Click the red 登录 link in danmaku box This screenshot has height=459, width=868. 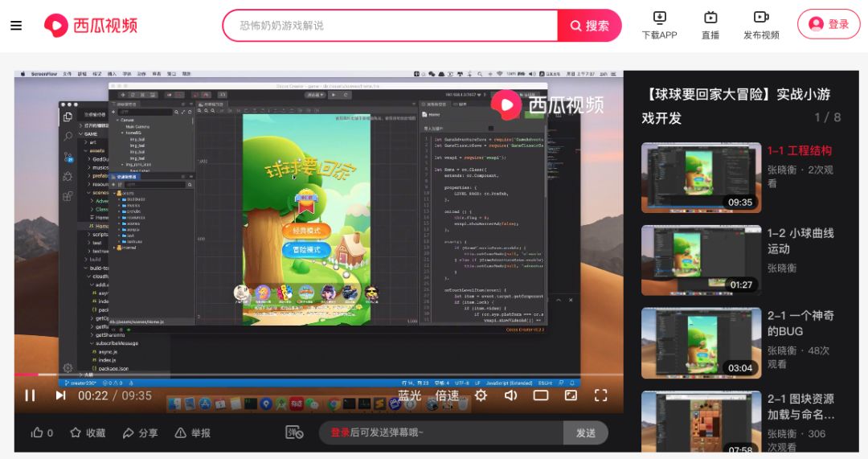tap(340, 432)
